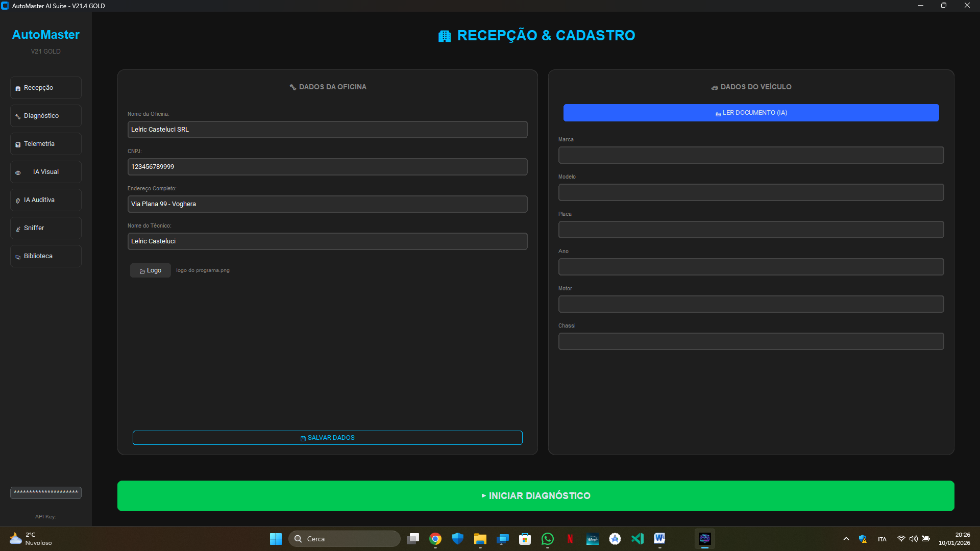Click the Marca input field
Image resolution: width=980 pixels, height=551 pixels.
[751, 155]
